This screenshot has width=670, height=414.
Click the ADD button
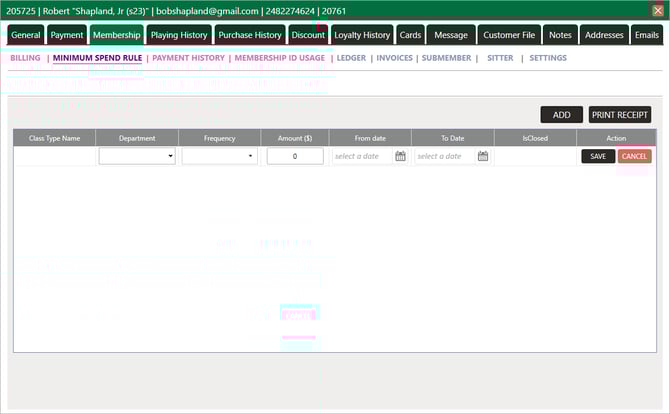click(561, 115)
